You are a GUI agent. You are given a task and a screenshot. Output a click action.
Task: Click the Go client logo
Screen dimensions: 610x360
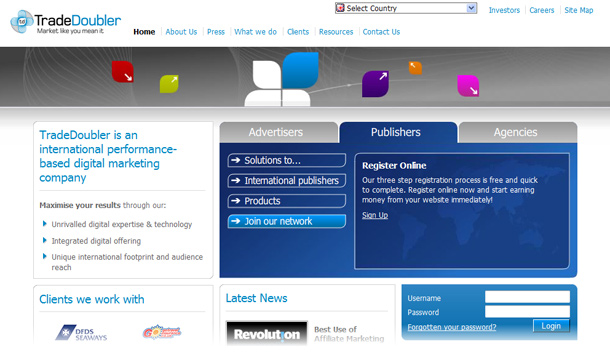click(x=162, y=332)
